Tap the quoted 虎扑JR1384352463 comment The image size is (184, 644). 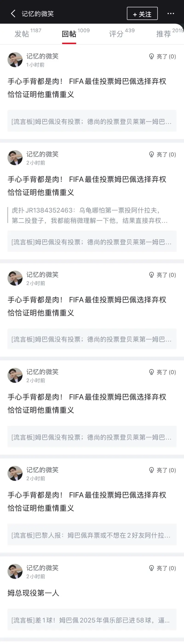89,215
